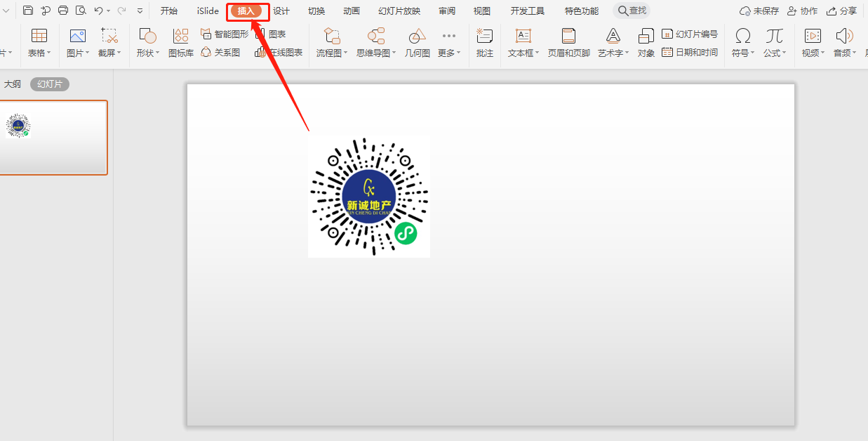Open the 视图 tab

point(482,11)
